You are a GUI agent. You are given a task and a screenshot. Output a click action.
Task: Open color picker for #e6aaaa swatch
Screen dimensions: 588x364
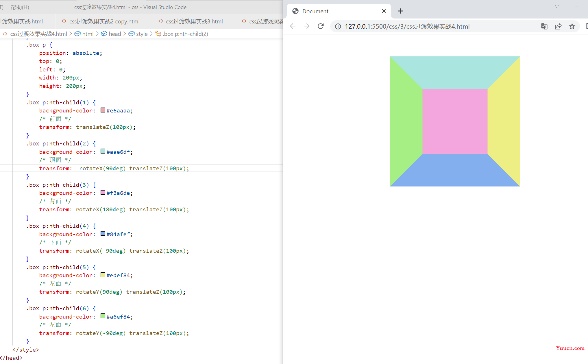(x=103, y=110)
